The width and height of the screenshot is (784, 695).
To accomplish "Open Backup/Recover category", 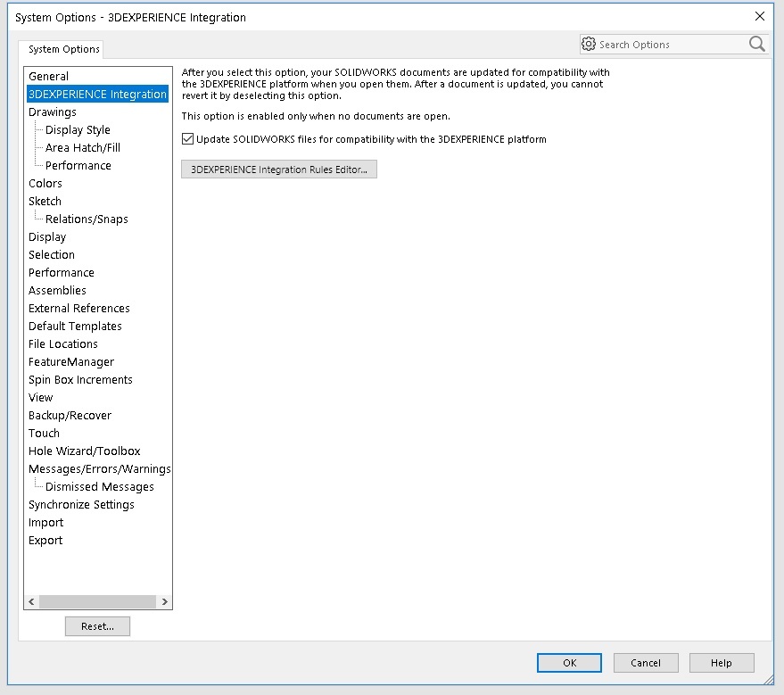I will point(70,416).
